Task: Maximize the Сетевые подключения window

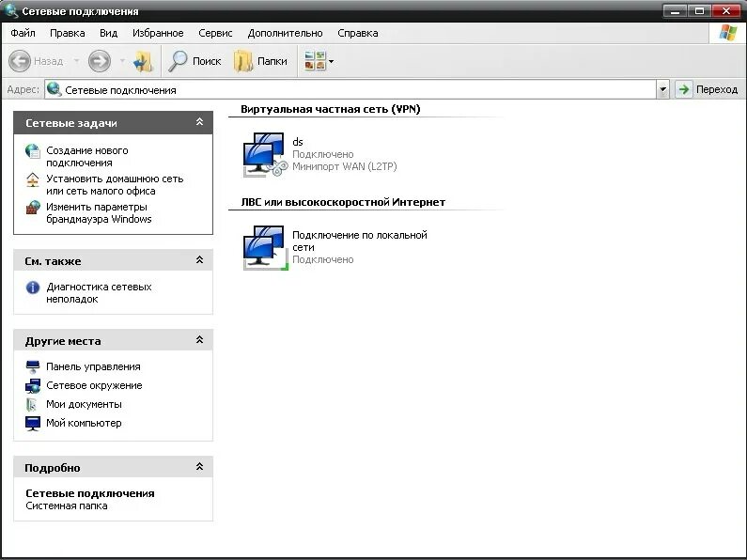Action: click(700, 10)
